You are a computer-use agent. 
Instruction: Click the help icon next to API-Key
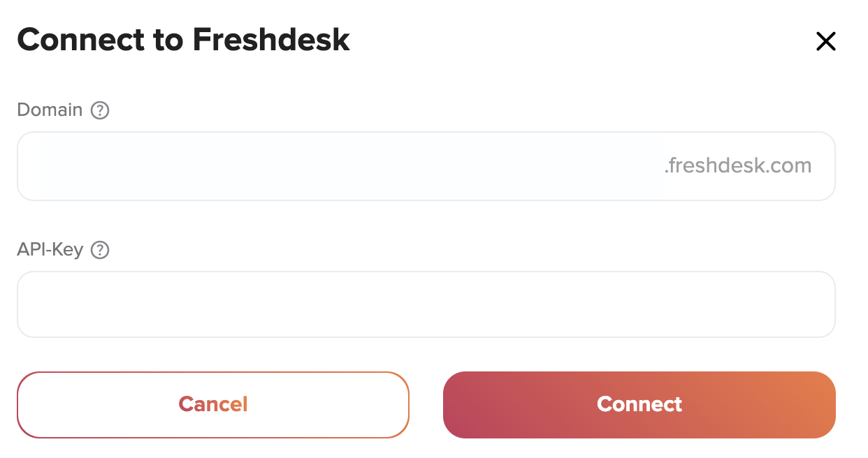[x=101, y=250]
